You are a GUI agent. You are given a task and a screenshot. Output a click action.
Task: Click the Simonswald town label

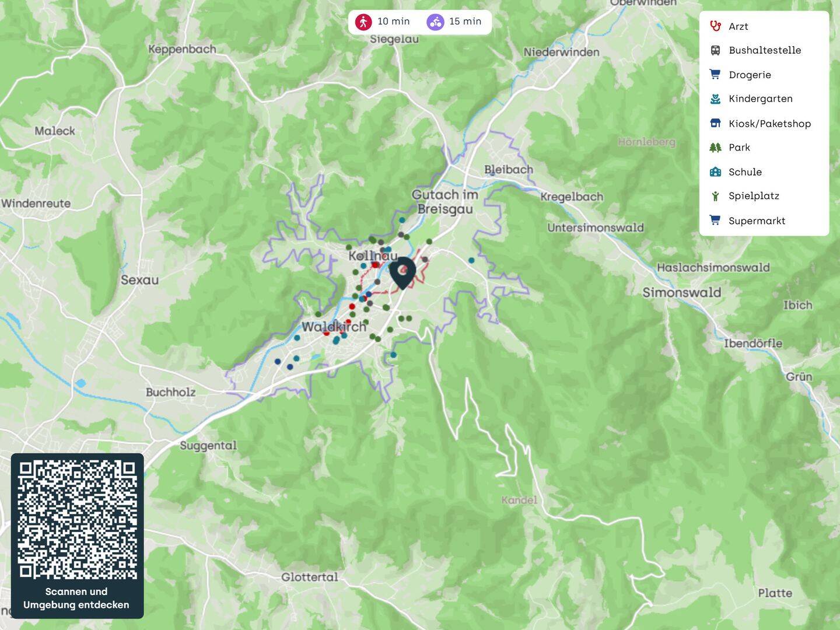coord(681,293)
